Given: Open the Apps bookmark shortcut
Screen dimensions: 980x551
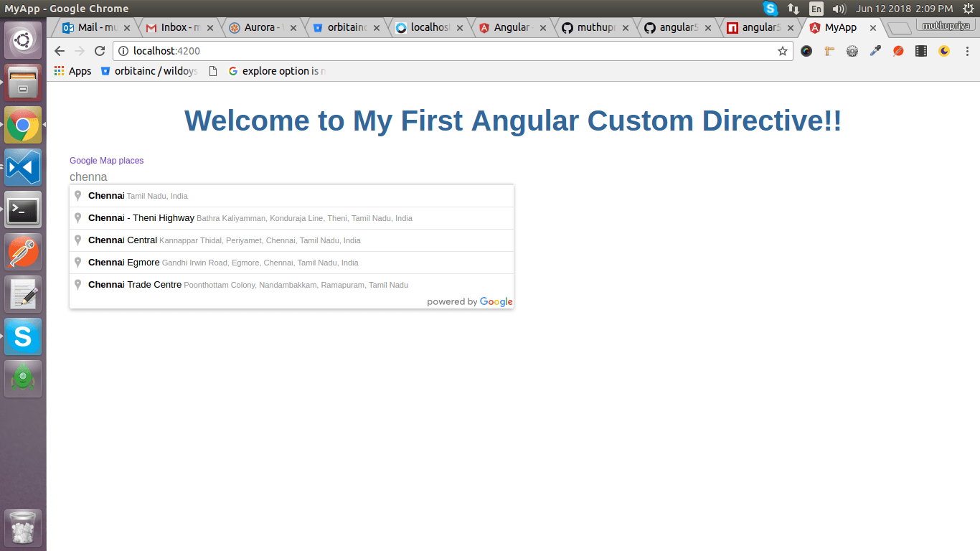Looking at the screenshot, I should click(x=72, y=71).
